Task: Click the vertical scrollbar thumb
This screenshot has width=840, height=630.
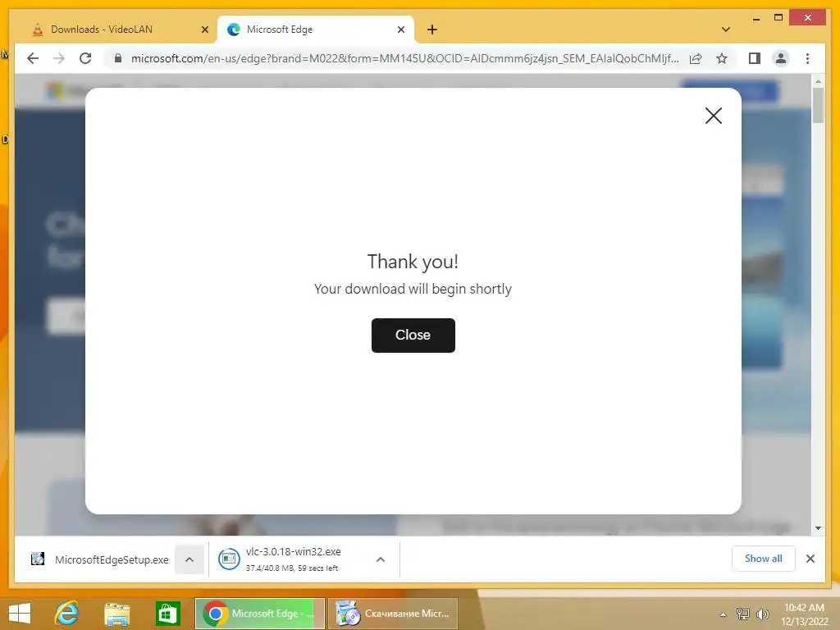Action: point(818,106)
